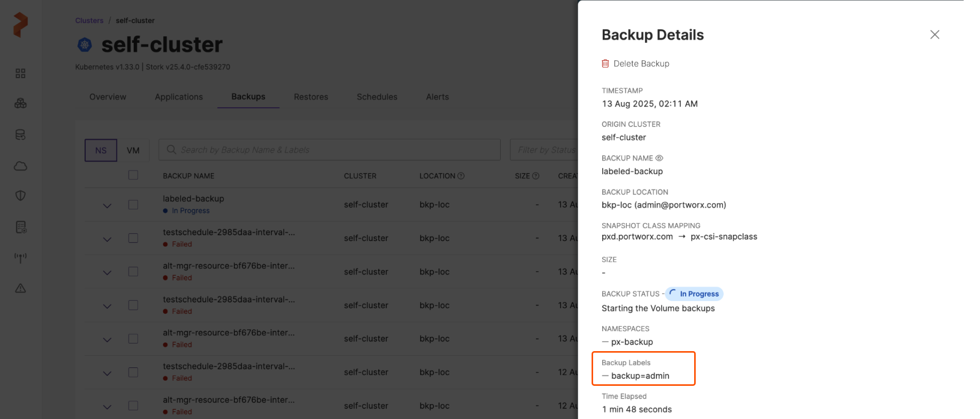Image resolution: width=980 pixels, height=419 pixels.
Task: Click the eye icon beside Backup Name
Action: [659, 158]
